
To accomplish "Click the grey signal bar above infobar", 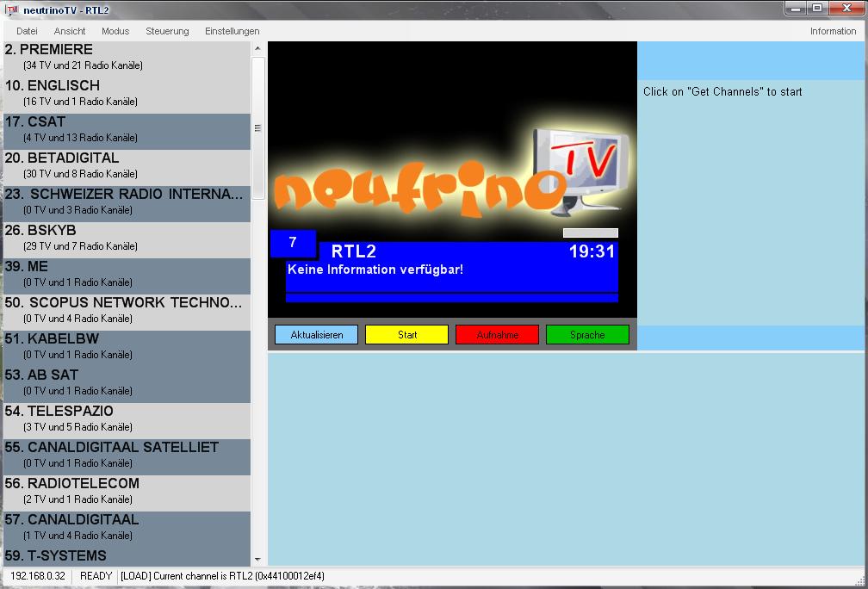I will (590, 233).
